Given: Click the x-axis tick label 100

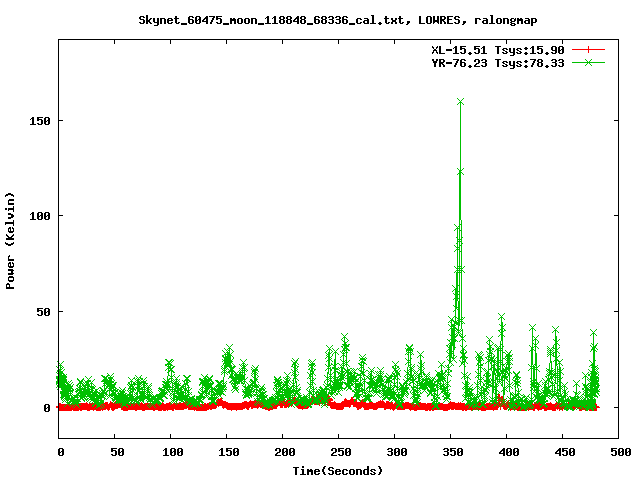Looking at the screenshot, I should 173,452.
